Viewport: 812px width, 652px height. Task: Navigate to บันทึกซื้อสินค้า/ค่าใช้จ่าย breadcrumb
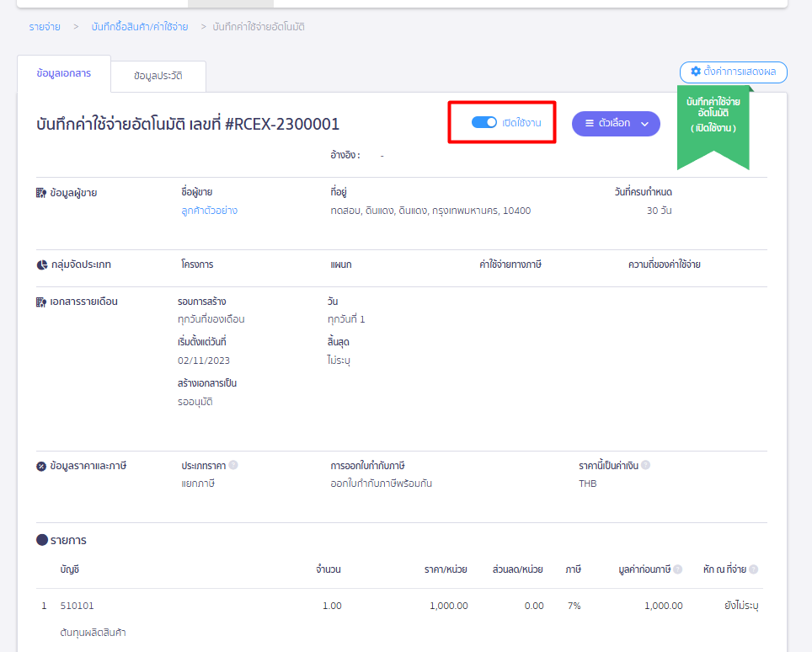(x=140, y=27)
